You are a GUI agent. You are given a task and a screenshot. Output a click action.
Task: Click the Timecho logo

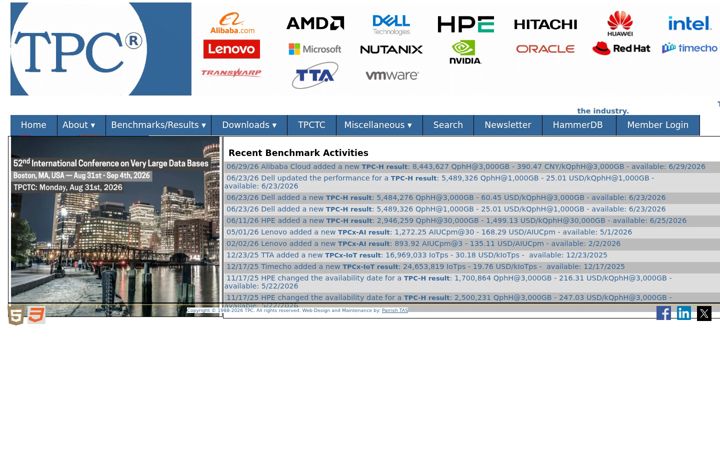coord(689,48)
